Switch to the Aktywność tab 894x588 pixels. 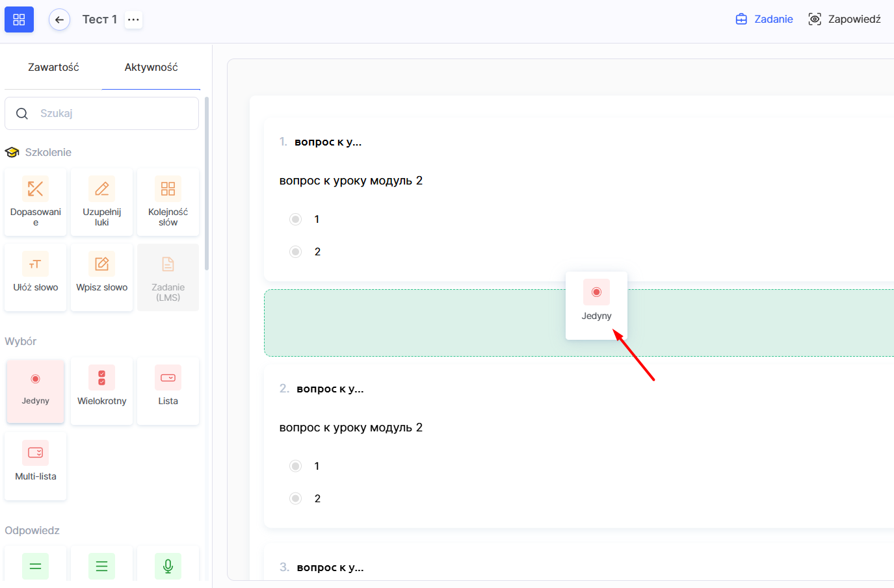(x=151, y=68)
